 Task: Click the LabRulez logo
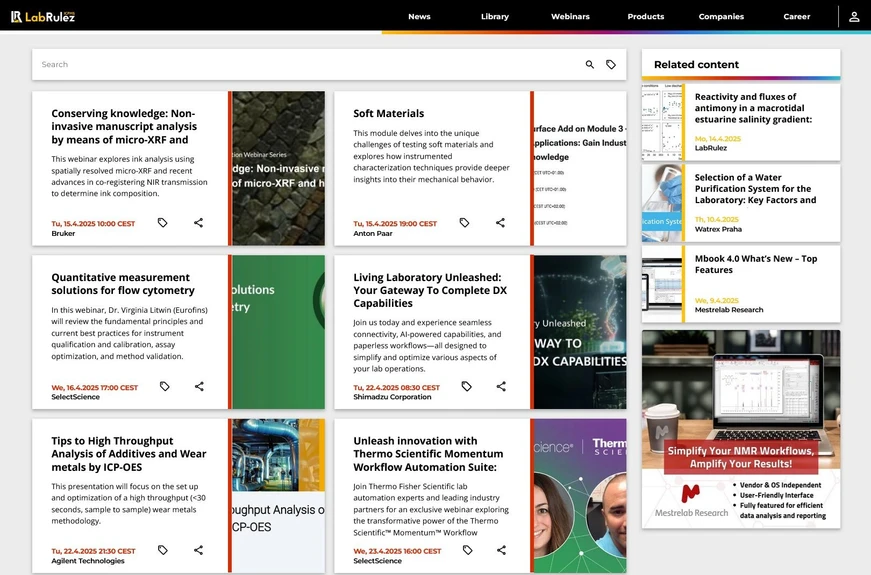pyautogui.click(x=43, y=17)
